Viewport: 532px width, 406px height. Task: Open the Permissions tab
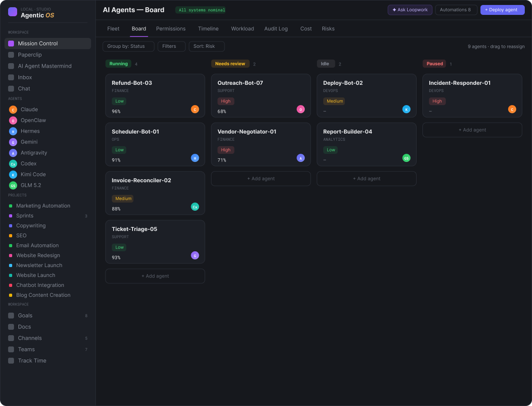(x=171, y=29)
